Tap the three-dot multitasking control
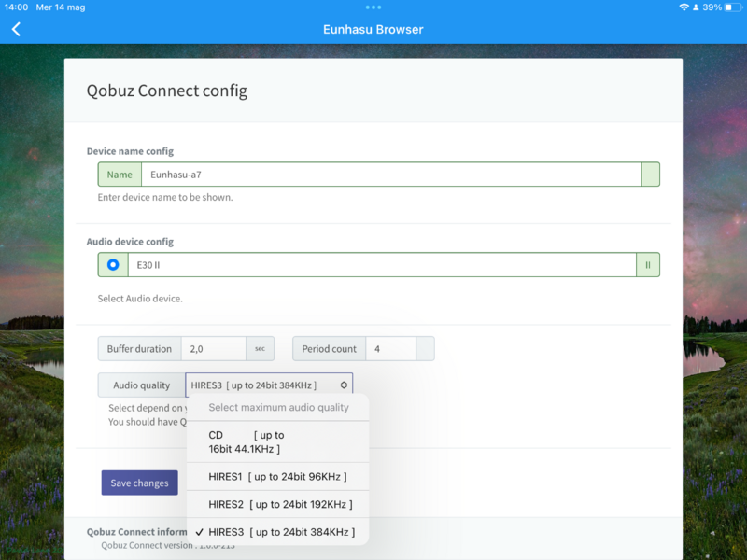Image resolution: width=747 pixels, height=560 pixels. click(373, 7)
